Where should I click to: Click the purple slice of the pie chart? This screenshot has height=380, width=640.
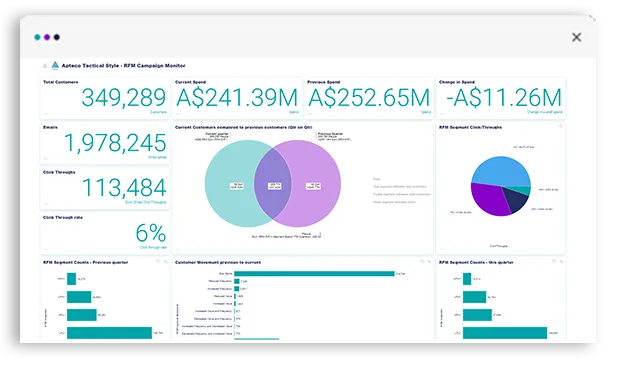point(488,200)
